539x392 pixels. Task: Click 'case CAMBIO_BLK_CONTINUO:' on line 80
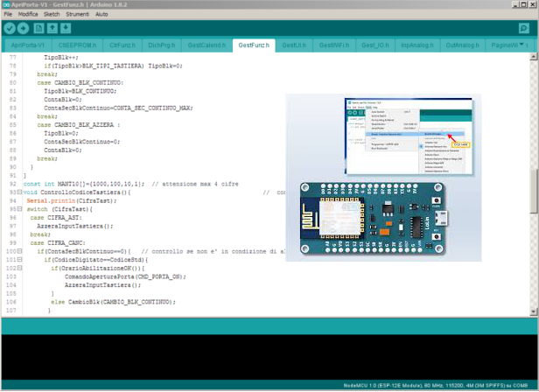click(x=80, y=83)
